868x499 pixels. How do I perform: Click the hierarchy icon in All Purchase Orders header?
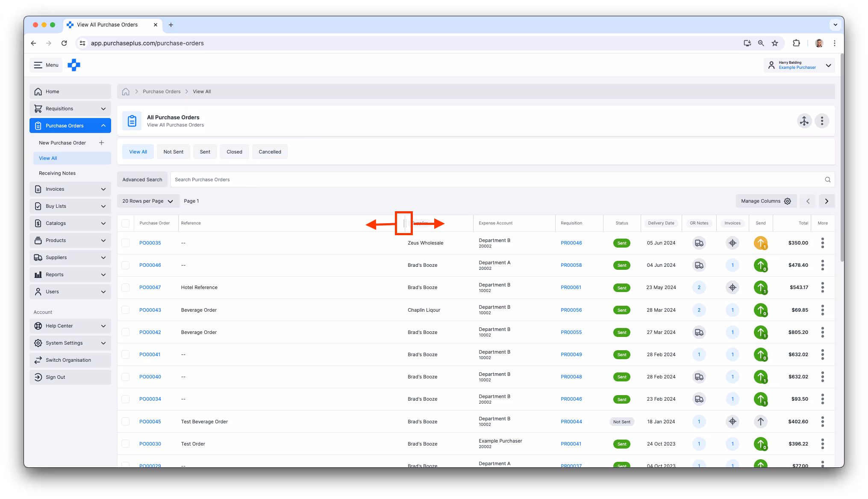(804, 121)
